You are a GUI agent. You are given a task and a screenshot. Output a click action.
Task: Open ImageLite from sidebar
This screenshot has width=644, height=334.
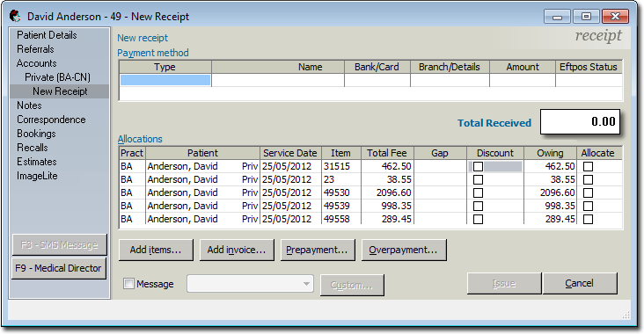pyautogui.click(x=37, y=176)
